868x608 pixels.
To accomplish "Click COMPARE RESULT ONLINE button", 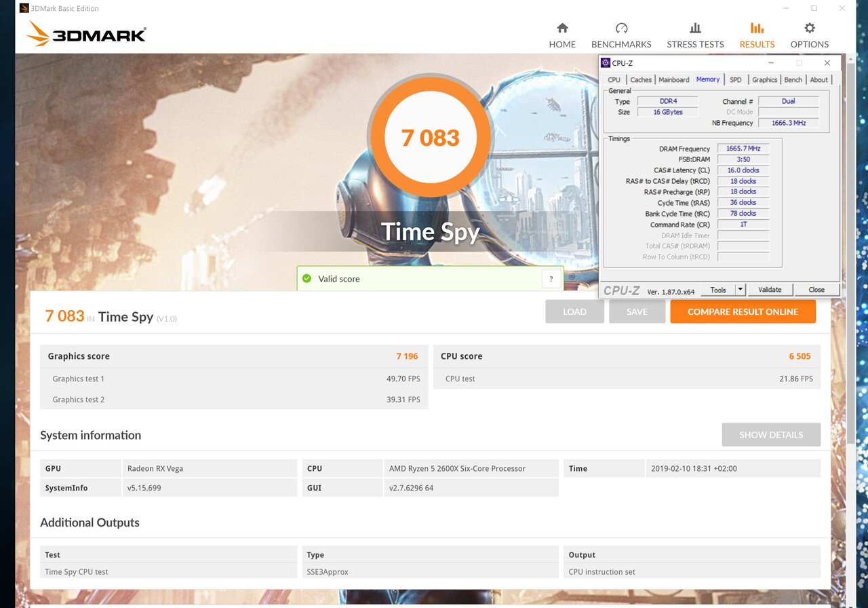I will coord(743,311).
